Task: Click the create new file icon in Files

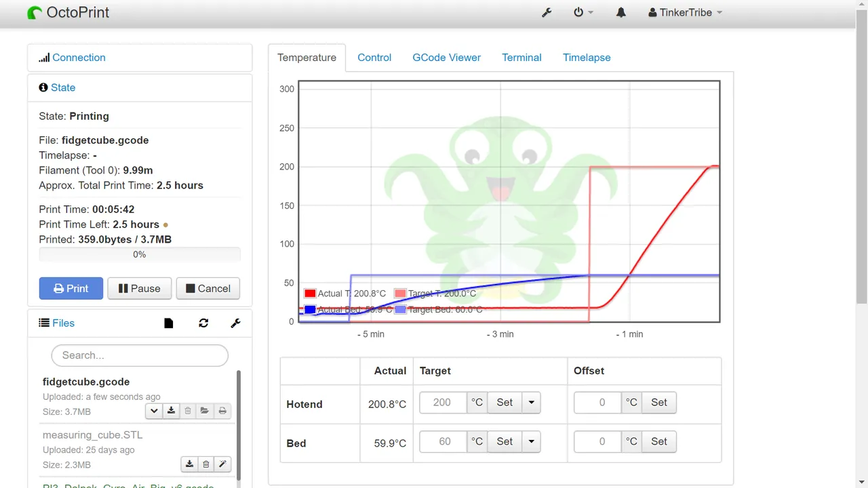Action: 169,323
